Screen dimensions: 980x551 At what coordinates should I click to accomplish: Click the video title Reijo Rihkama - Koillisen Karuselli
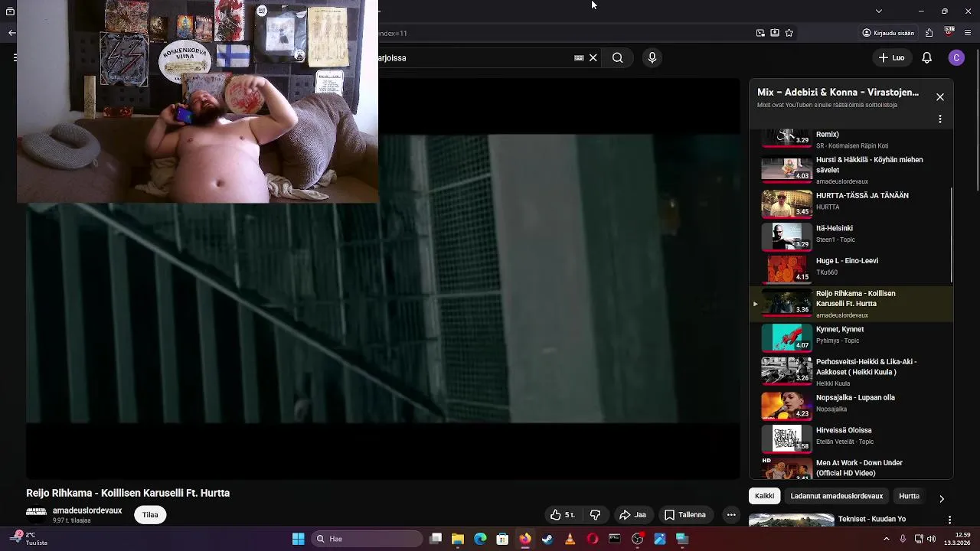coord(128,493)
